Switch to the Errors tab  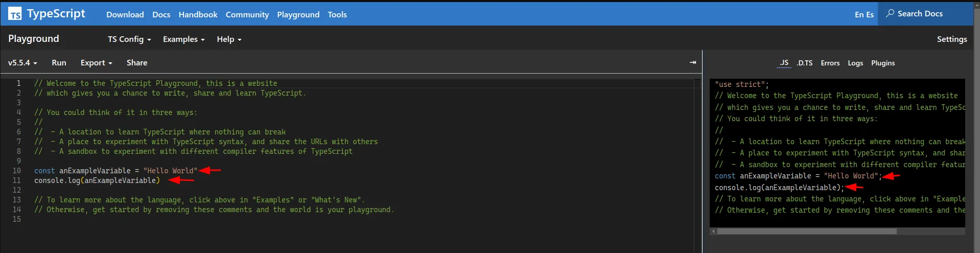pos(830,63)
